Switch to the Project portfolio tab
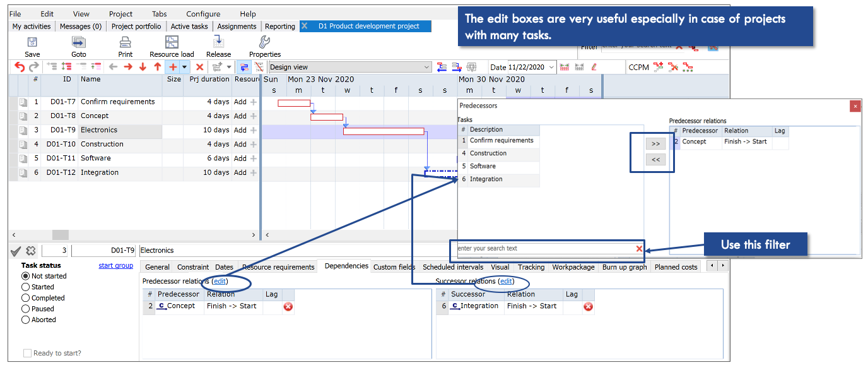The height and width of the screenshot is (370, 868). tap(136, 27)
